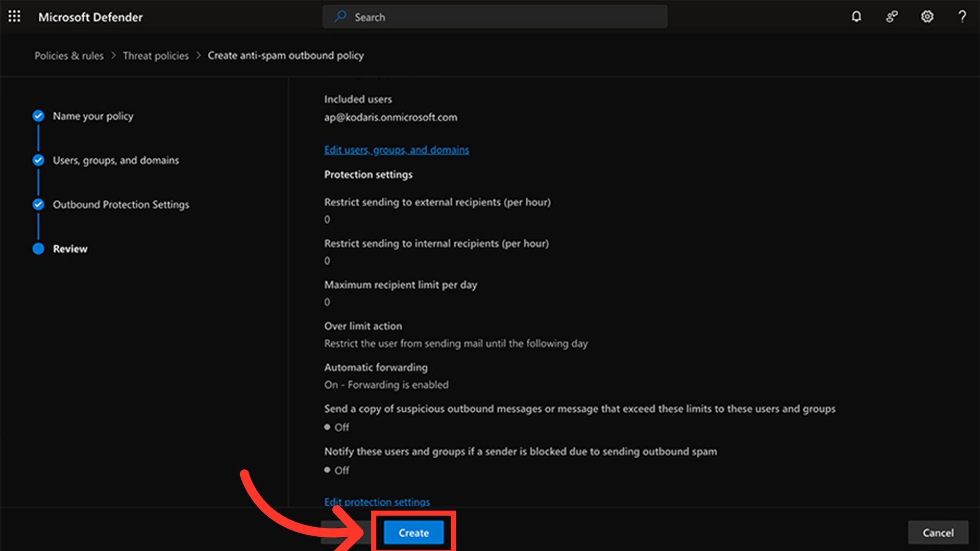Open the settings gear
The height and width of the screenshot is (551, 980).
927,17
